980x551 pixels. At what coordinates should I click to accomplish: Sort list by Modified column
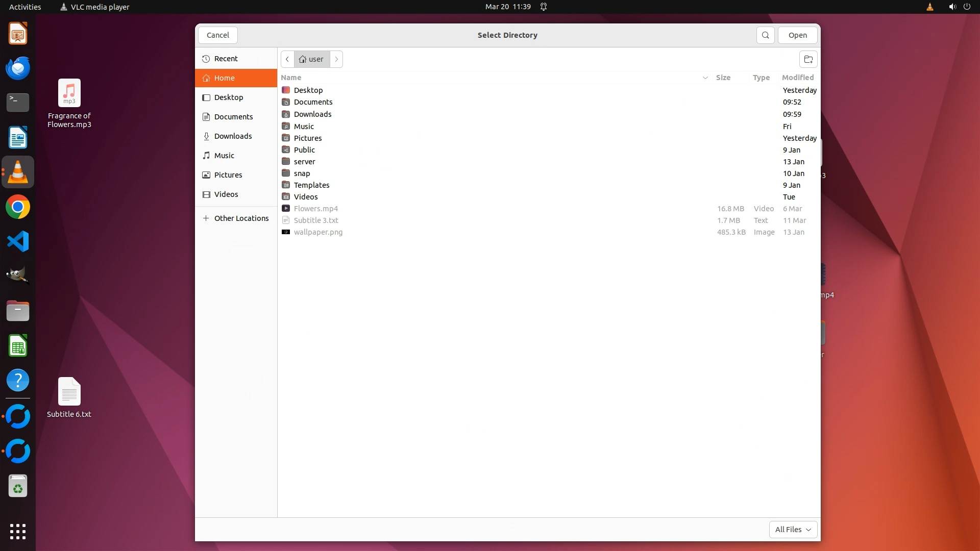(x=797, y=78)
